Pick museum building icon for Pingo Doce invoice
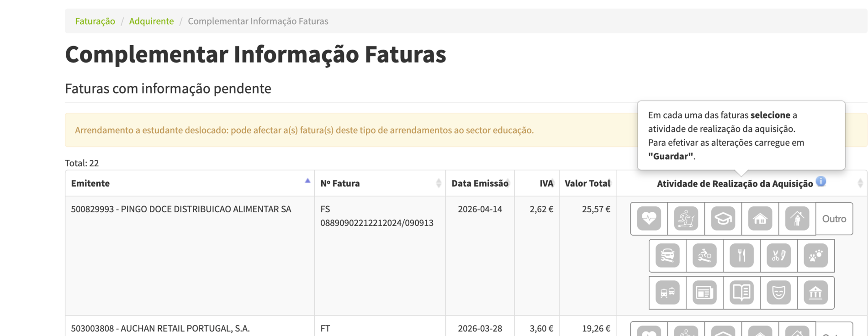This screenshot has width=868, height=336. click(815, 293)
